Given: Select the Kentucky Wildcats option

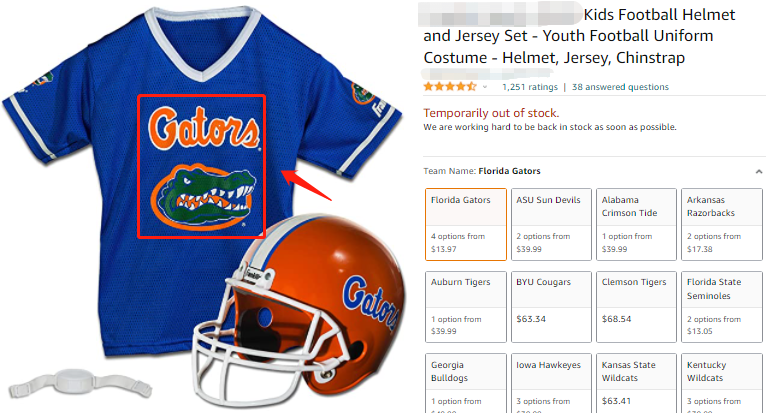Looking at the screenshot, I should pyautogui.click(x=720, y=382).
